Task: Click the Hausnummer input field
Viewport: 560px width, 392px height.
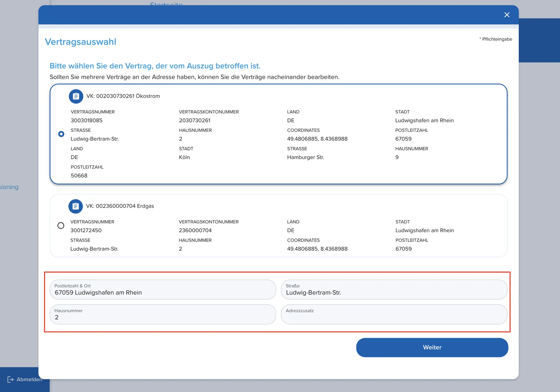Action: (x=163, y=314)
